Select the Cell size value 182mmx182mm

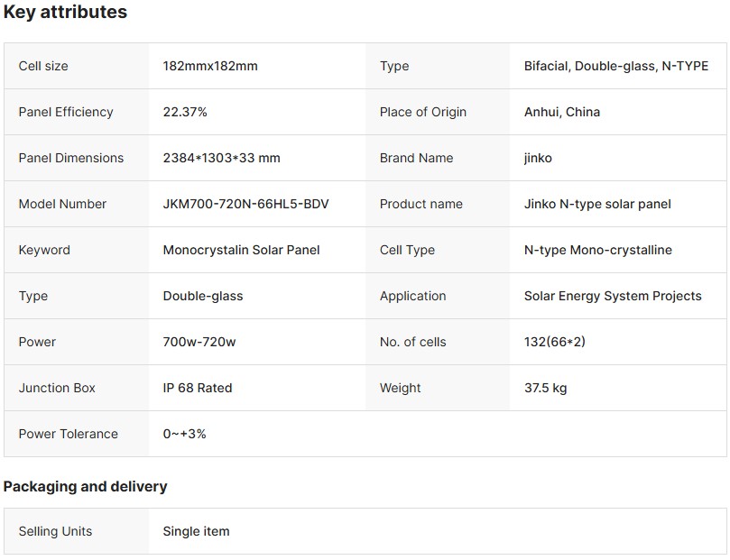(210, 66)
